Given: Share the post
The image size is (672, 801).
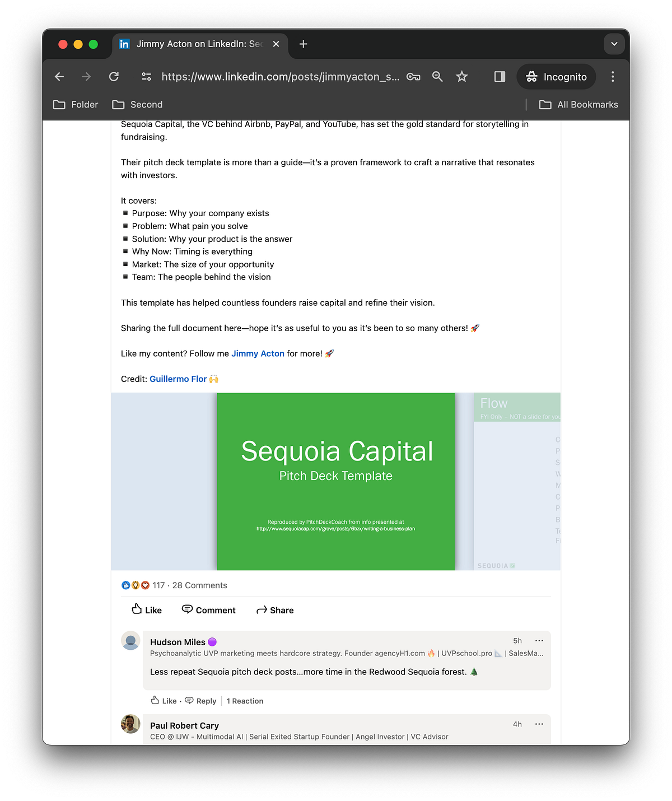Looking at the screenshot, I should 275,610.
